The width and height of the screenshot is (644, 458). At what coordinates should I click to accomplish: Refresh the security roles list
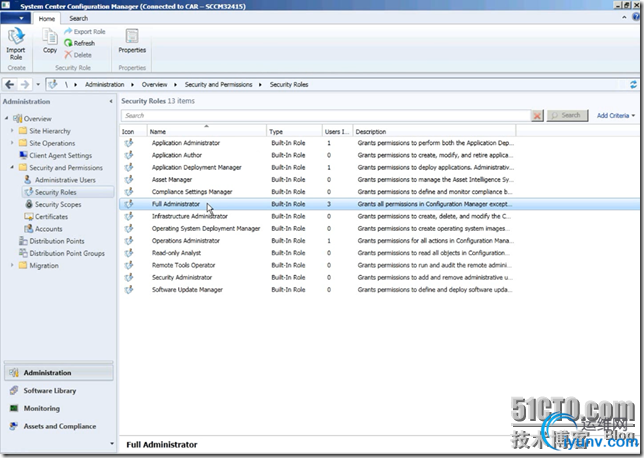click(x=80, y=43)
